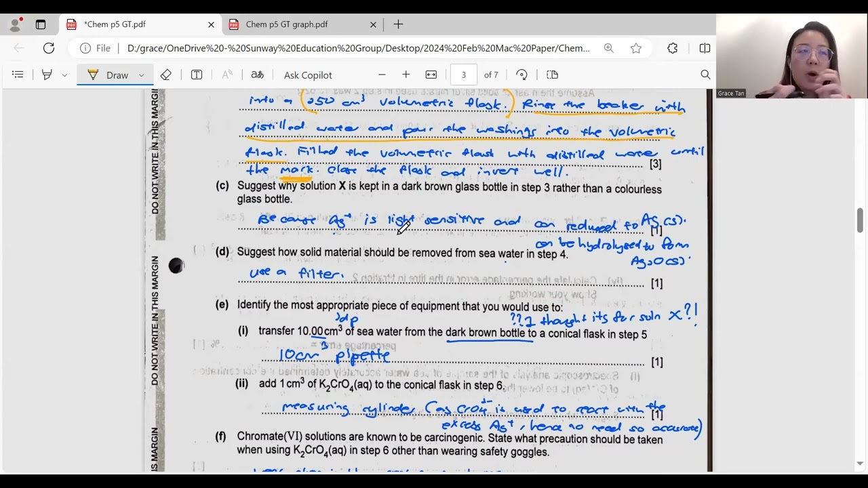Open the browser profile icon
Viewport: 868px width, 488px height.
point(15,24)
